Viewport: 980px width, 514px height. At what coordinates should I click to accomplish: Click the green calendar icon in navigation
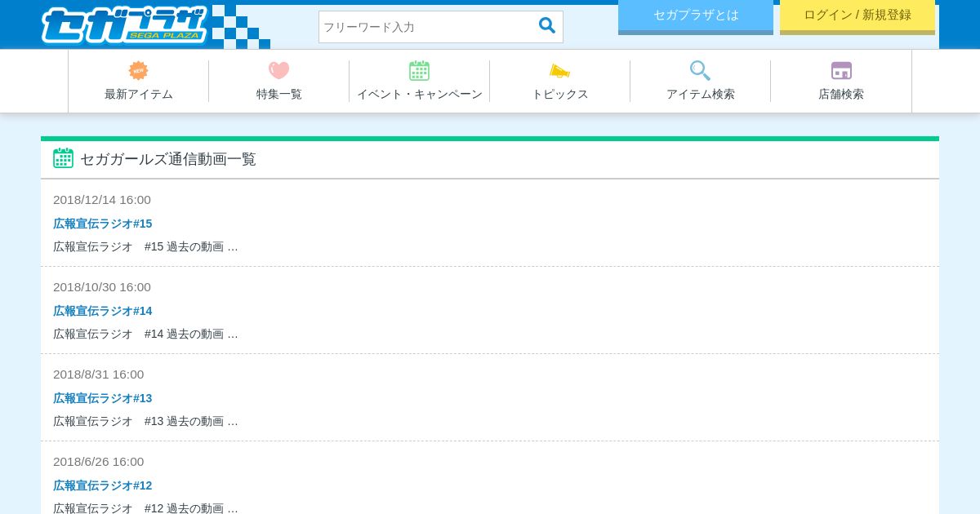pyautogui.click(x=420, y=71)
